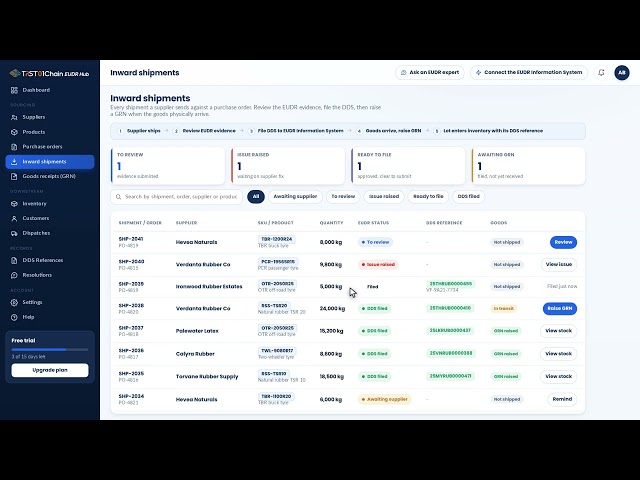The width and height of the screenshot is (640, 480).
Task: Click the Purchase orders document icon
Action: point(14,147)
